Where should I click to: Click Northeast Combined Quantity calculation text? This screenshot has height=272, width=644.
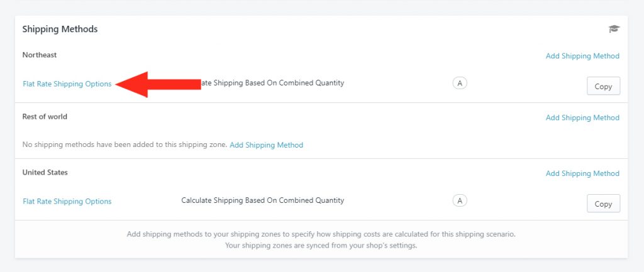(272, 83)
